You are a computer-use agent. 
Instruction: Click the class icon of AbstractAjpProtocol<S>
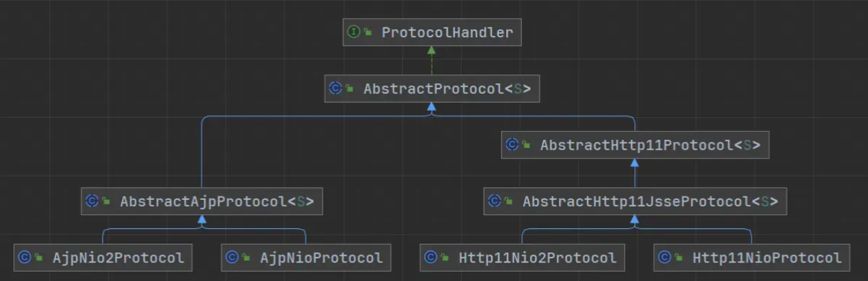92,201
